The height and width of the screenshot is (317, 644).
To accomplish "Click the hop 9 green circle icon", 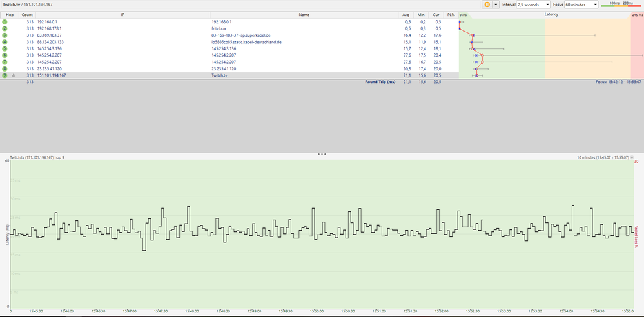I will pyautogui.click(x=5, y=75).
